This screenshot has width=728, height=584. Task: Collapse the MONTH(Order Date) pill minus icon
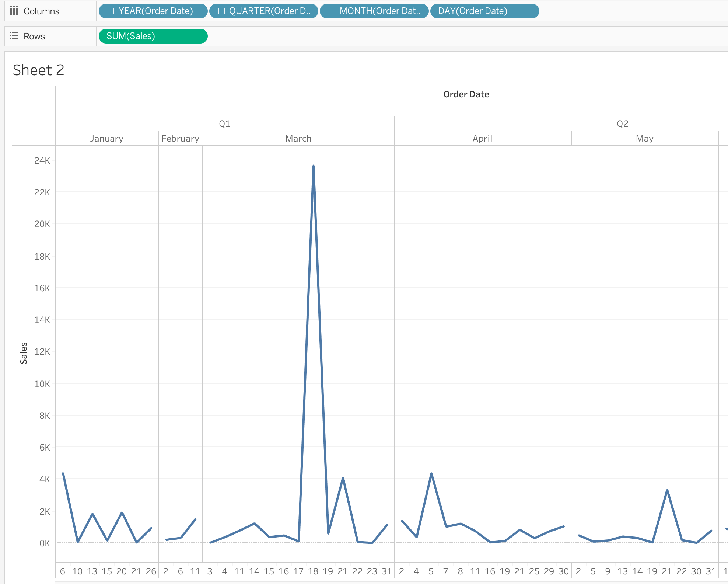point(332,11)
